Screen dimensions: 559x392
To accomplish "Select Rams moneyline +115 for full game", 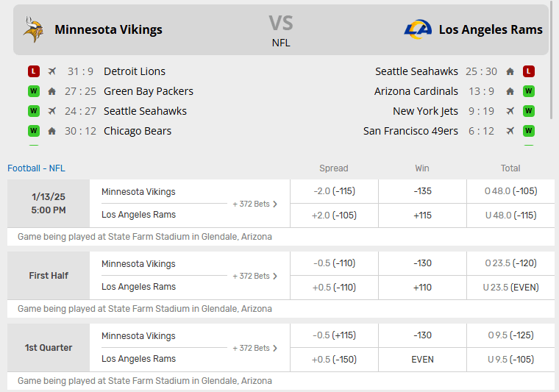I will (422, 215).
